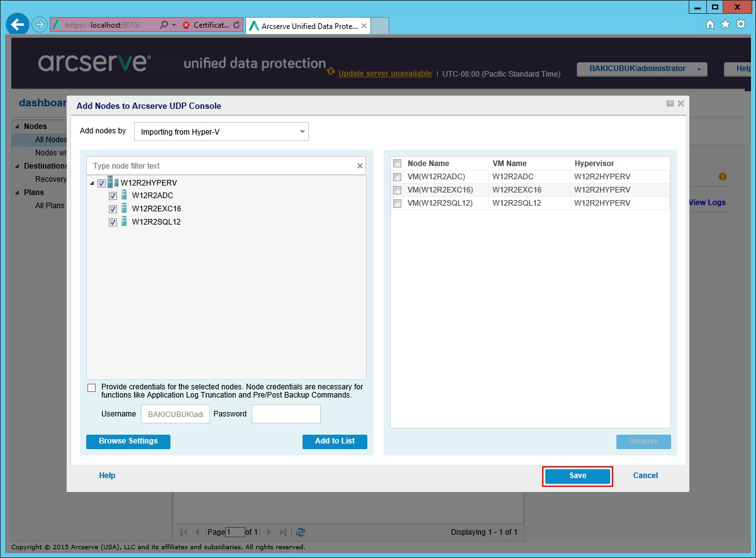This screenshot has width=756, height=558.
Task: Click the W12R2SQL12 VM icon in tree
Action: coord(124,221)
